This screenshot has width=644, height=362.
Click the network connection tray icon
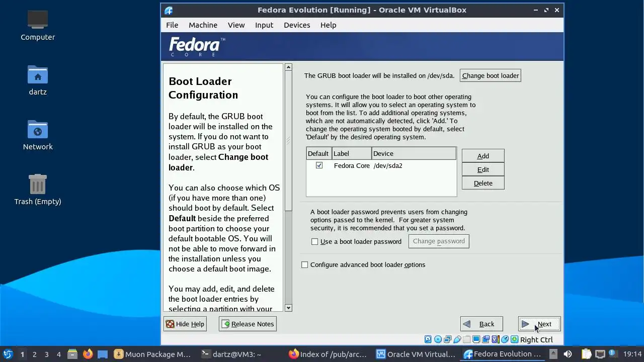pos(600,354)
